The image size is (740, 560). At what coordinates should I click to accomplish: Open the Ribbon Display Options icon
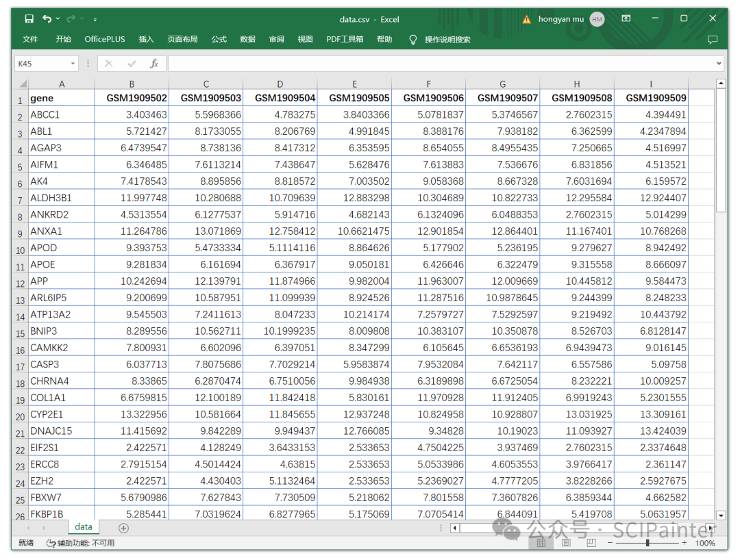[626, 18]
